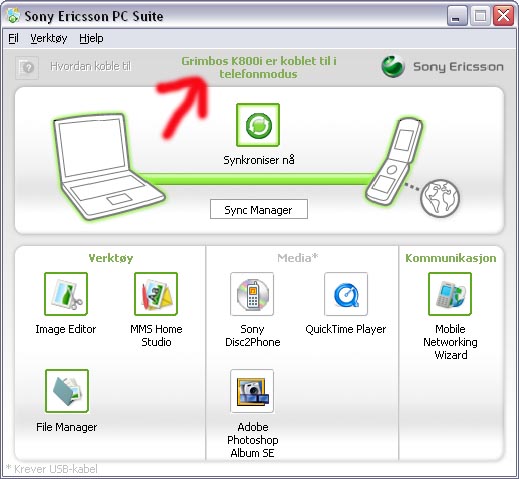The image size is (519, 479).
Task: Click the globe internet icon
Action: point(440,198)
